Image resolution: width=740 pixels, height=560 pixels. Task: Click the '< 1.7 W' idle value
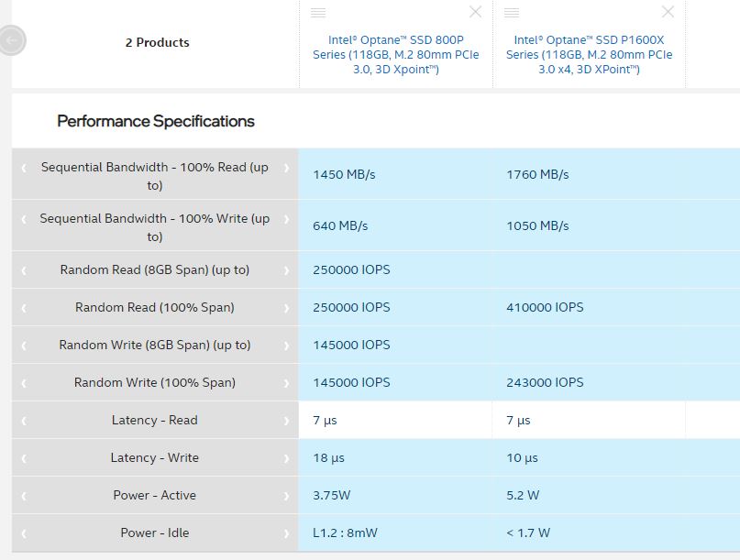click(528, 533)
